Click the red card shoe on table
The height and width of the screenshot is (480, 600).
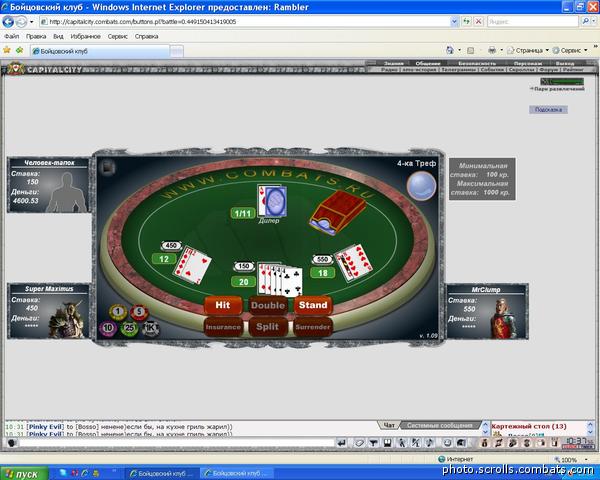[338, 212]
